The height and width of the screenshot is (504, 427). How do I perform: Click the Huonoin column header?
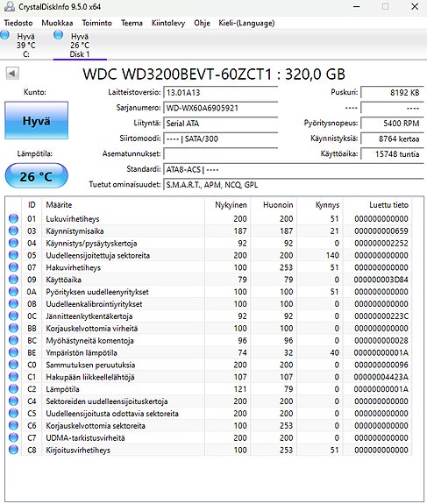click(274, 205)
